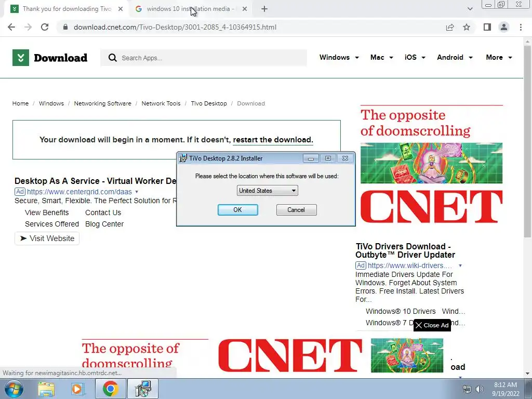Screen dimensions: 532x399
Task: Click the browser back arrow
Action: tap(11, 27)
